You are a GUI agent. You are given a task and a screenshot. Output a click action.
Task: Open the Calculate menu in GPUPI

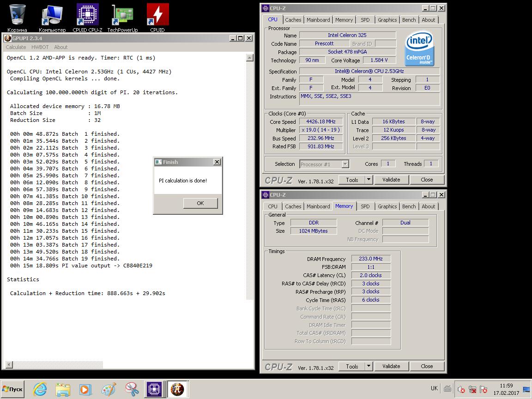[16, 47]
